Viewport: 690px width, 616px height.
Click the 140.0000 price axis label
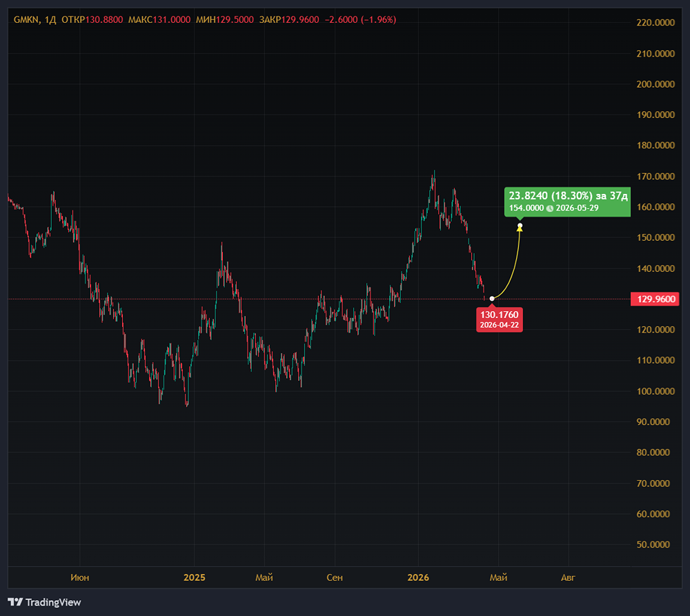point(655,268)
